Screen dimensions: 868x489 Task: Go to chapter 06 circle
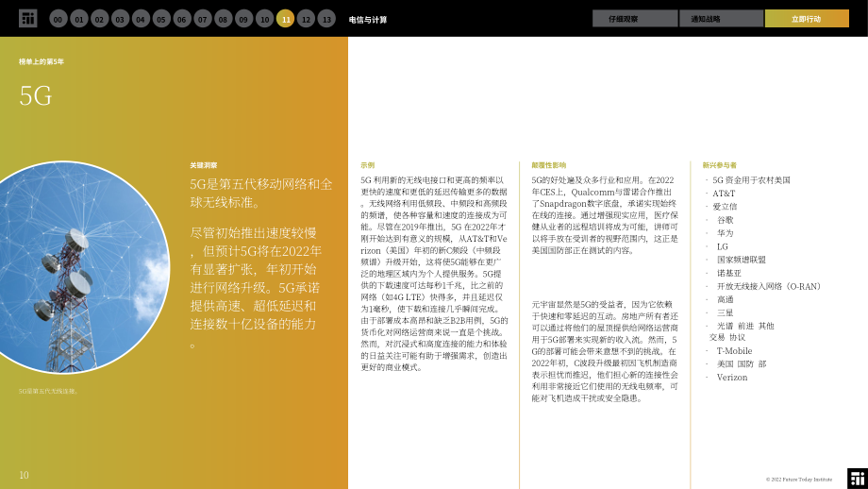pyautogui.click(x=182, y=19)
